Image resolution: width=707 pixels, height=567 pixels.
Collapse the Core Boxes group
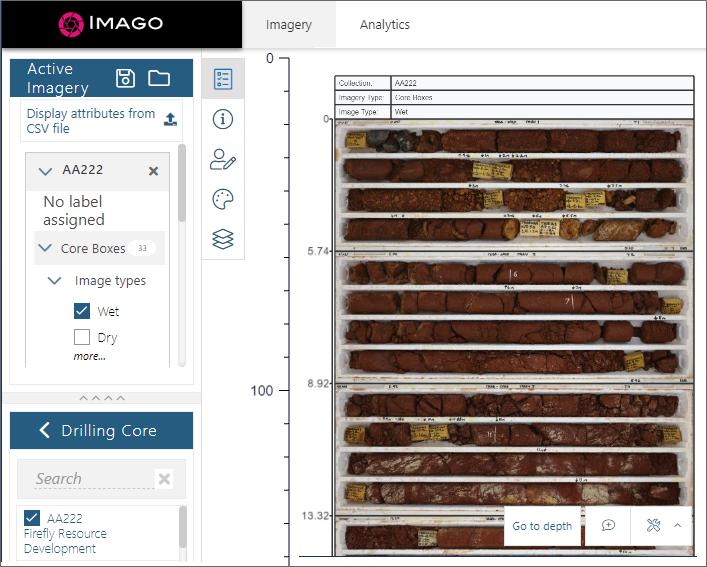tap(45, 248)
